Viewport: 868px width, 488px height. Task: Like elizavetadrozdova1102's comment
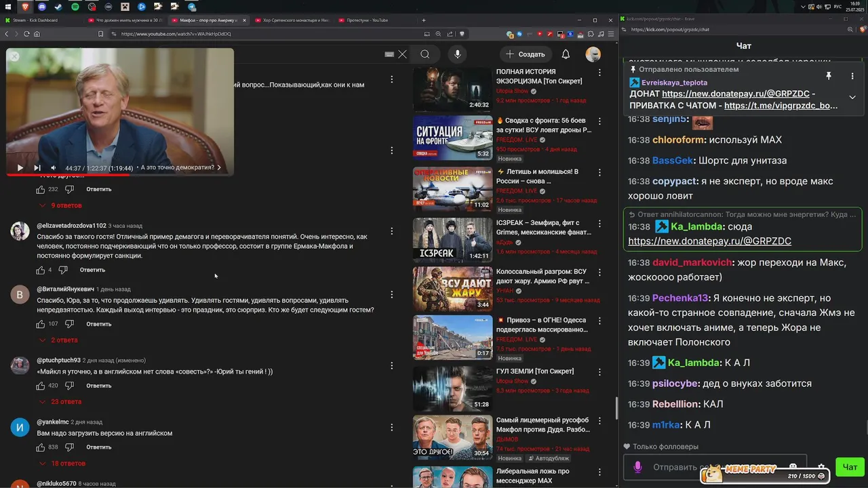coord(41,270)
